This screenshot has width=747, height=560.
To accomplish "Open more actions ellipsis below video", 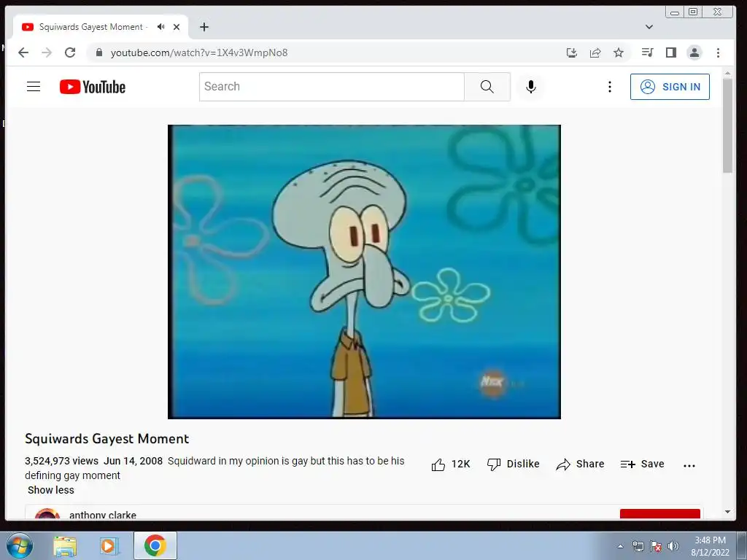I will pos(689,466).
